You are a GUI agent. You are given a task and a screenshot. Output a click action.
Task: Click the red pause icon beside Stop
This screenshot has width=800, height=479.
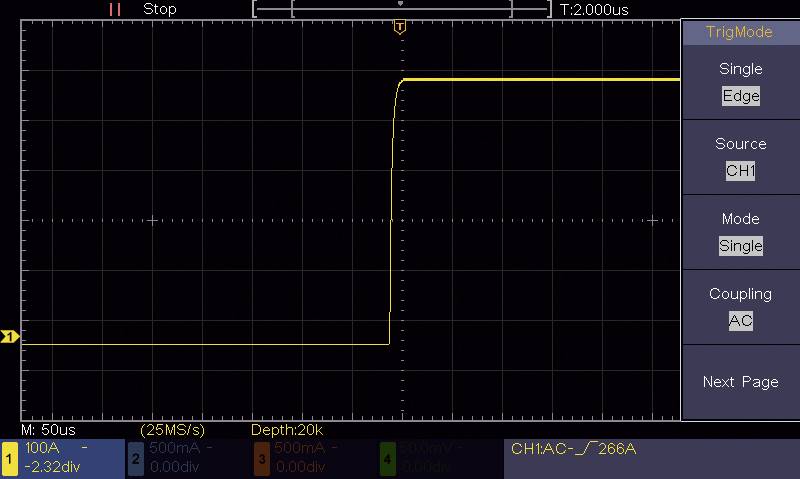[x=115, y=9]
